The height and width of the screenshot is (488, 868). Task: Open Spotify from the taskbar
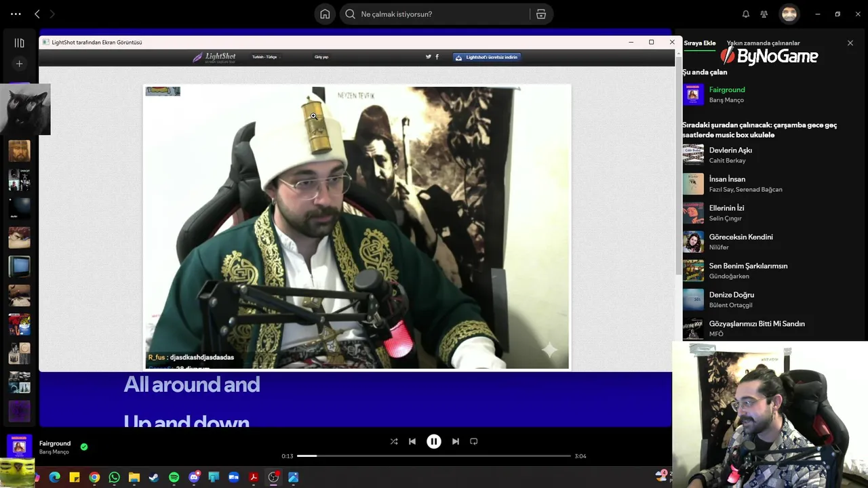[x=174, y=477]
